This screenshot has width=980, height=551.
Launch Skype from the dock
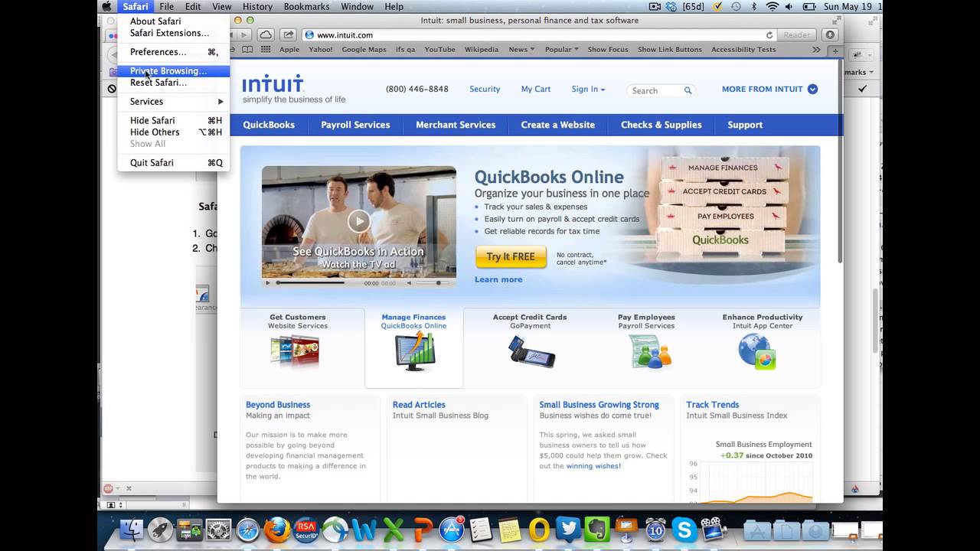tap(684, 529)
